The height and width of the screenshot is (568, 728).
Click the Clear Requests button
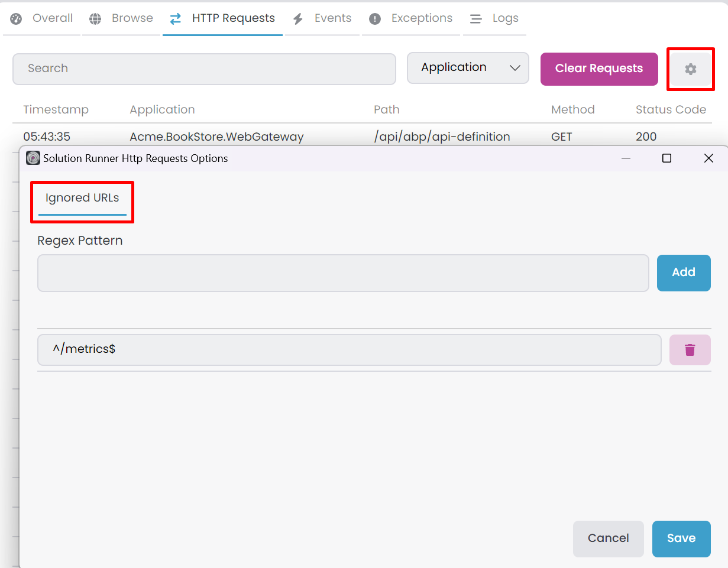coord(598,69)
